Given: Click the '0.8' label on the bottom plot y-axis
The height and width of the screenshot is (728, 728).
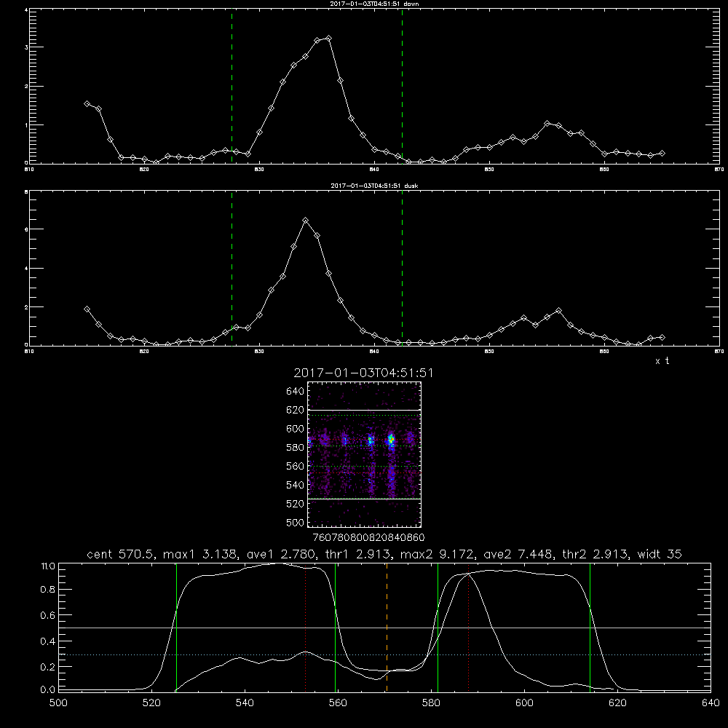Looking at the screenshot, I should (x=47, y=590).
